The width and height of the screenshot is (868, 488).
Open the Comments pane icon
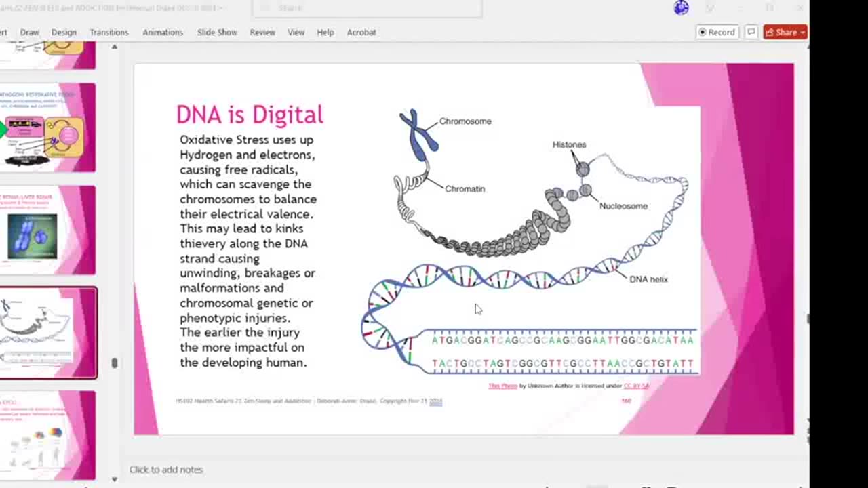pyautogui.click(x=751, y=32)
